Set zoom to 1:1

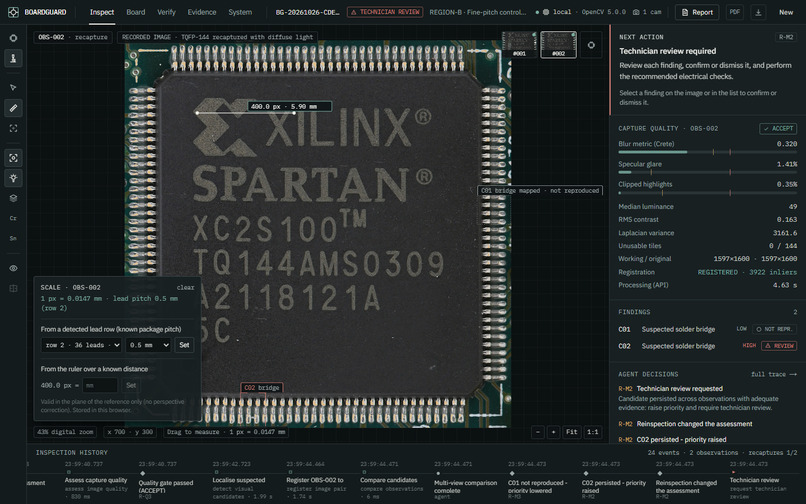pos(593,432)
